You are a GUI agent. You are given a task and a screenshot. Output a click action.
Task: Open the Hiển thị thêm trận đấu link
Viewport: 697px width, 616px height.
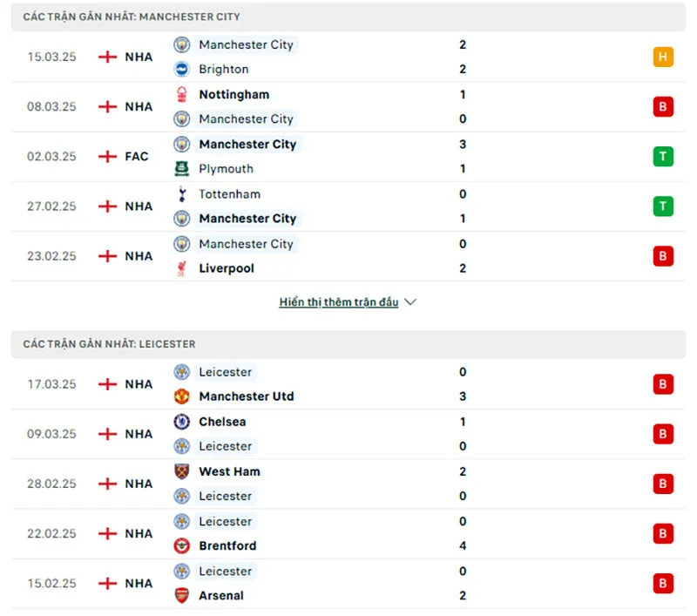tap(339, 302)
